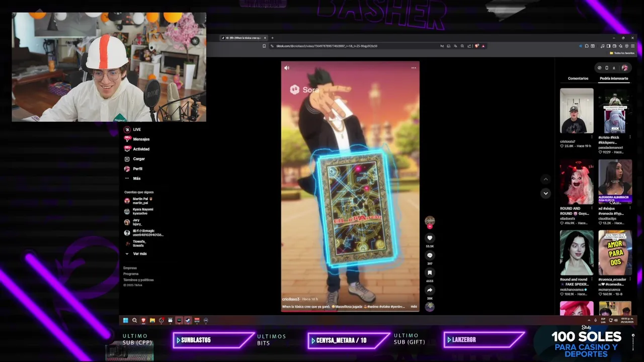The width and height of the screenshot is (644, 362).
Task: Click phone icon in top-right pill toolbar
Action: (606, 68)
